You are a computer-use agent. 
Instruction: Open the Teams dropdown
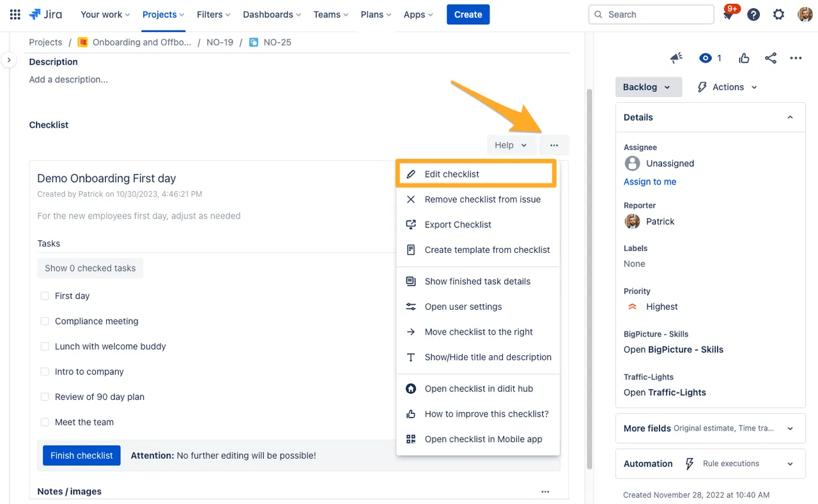pos(331,14)
